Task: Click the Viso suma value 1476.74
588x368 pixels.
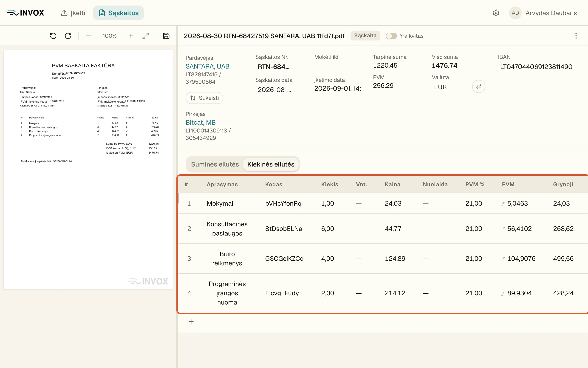Action: click(444, 66)
